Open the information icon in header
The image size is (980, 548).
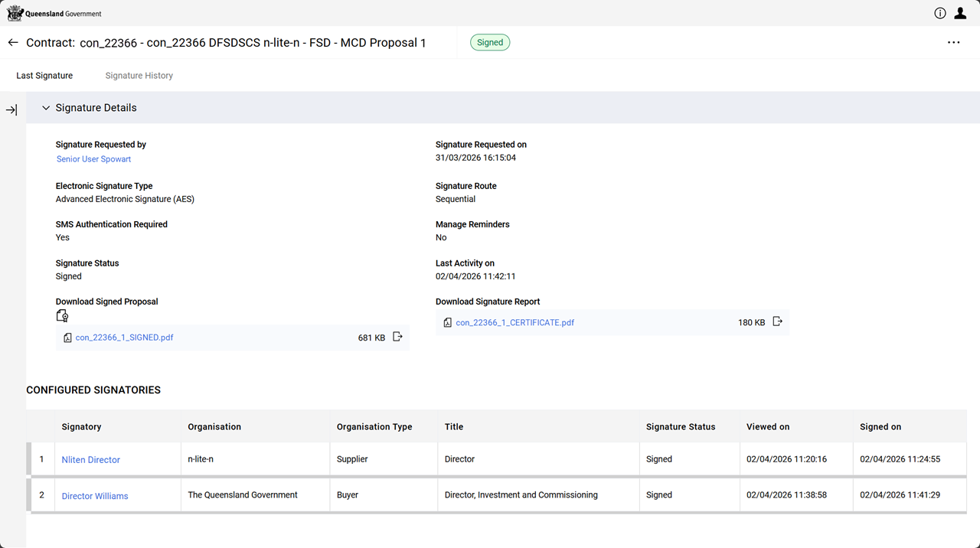point(940,13)
